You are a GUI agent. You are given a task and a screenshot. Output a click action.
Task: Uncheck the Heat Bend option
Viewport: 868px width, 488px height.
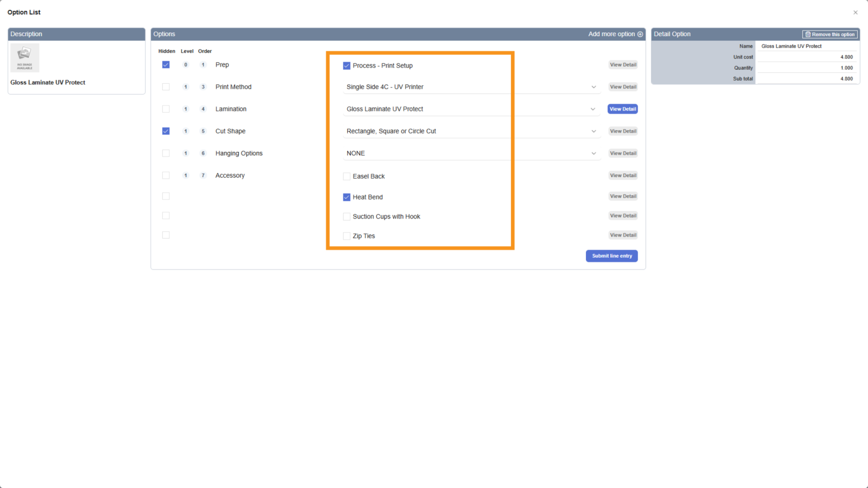click(347, 197)
